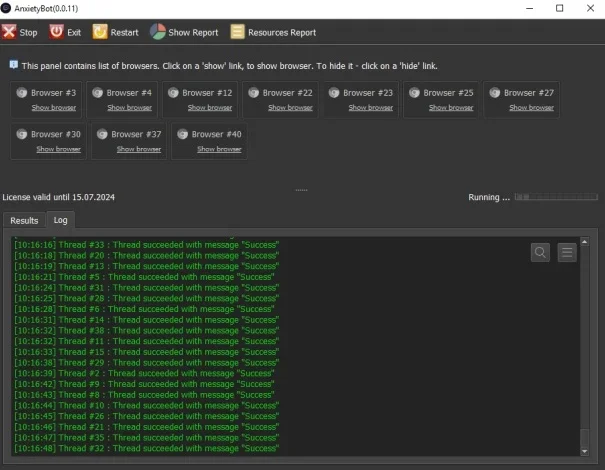The image size is (605, 470).
Task: Select log line for Thread #31
Action: pos(147,288)
